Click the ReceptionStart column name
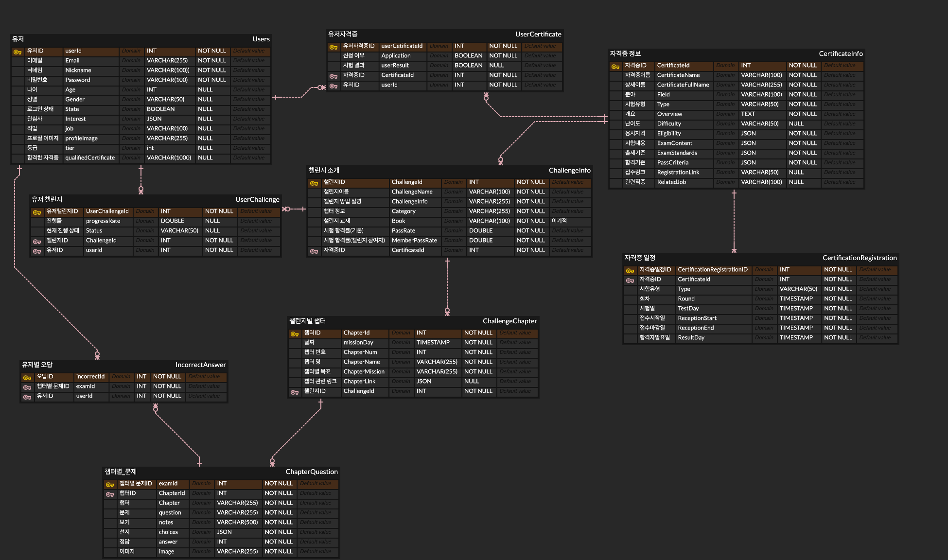The width and height of the screenshot is (948, 560). coord(697,318)
